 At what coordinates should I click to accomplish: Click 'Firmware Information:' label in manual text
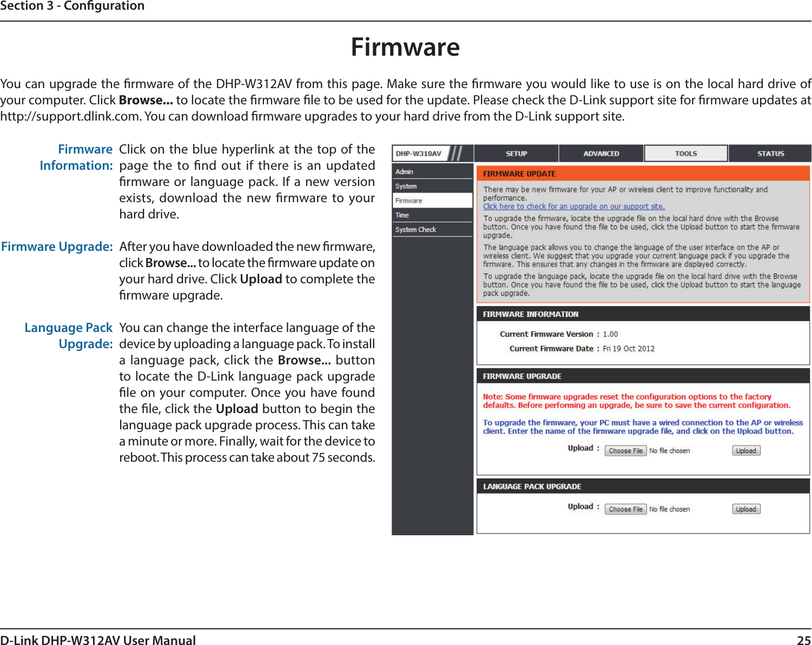(76, 157)
